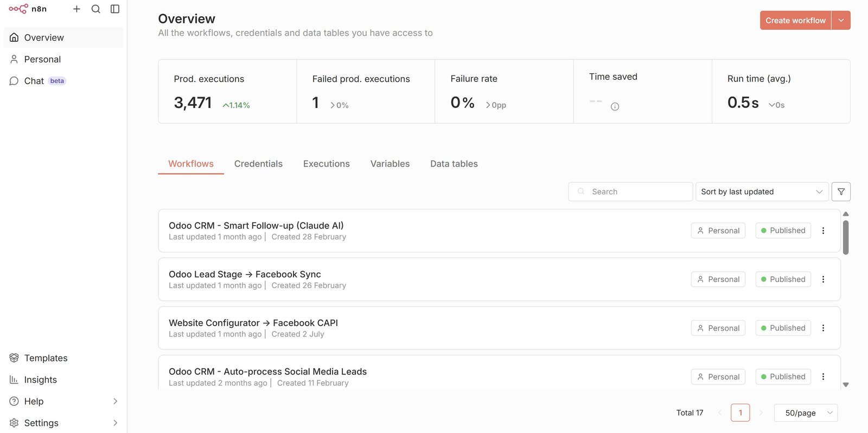Open the 50/page size dropdown
The image size is (868, 433).
point(806,413)
